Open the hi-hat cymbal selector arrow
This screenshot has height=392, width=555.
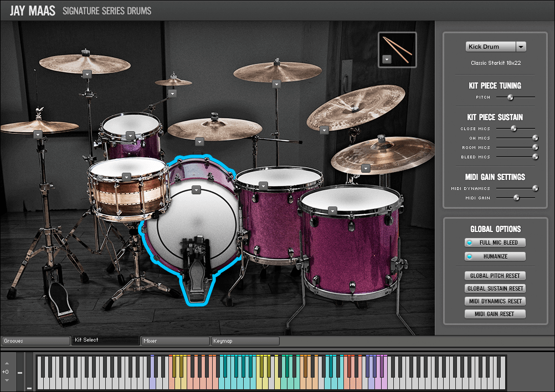point(38,135)
